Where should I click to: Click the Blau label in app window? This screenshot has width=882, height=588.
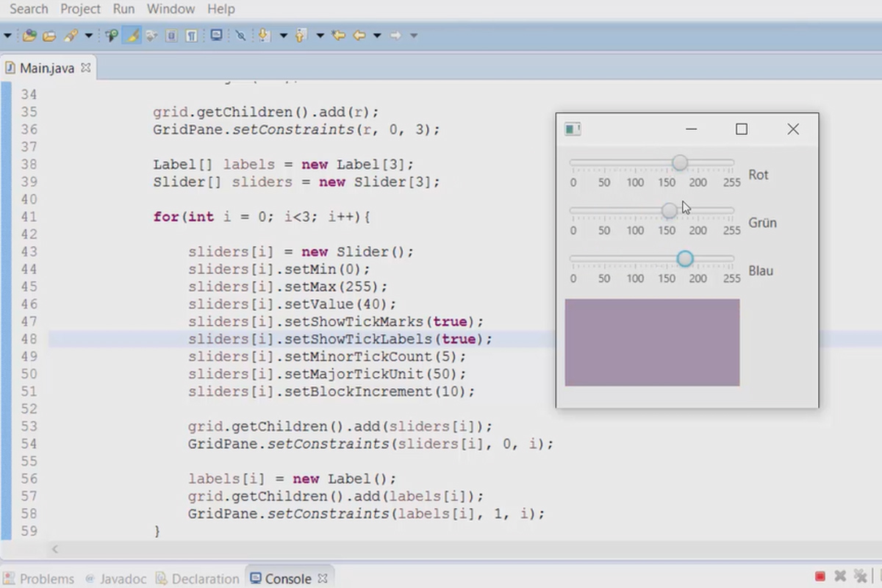(761, 270)
